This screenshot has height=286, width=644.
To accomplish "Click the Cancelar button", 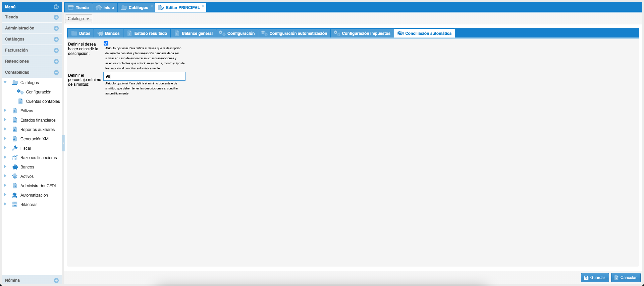I will (626, 278).
